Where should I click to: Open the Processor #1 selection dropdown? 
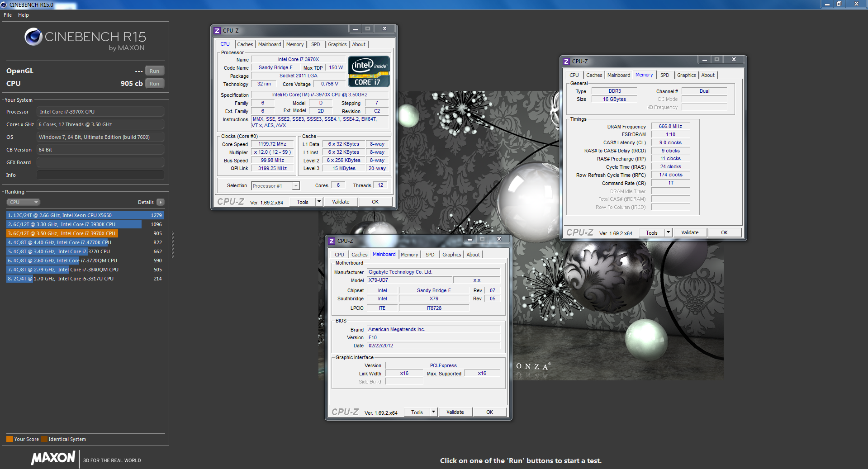(x=275, y=186)
